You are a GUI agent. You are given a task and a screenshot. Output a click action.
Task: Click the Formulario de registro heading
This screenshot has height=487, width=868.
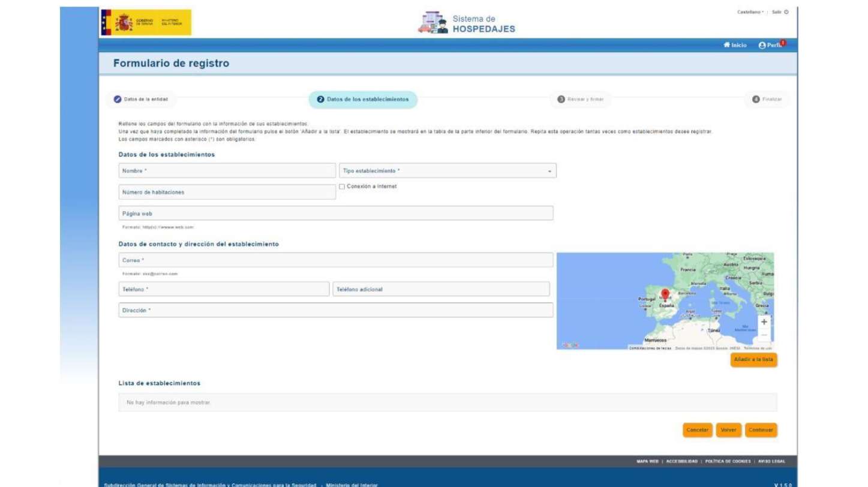click(171, 64)
